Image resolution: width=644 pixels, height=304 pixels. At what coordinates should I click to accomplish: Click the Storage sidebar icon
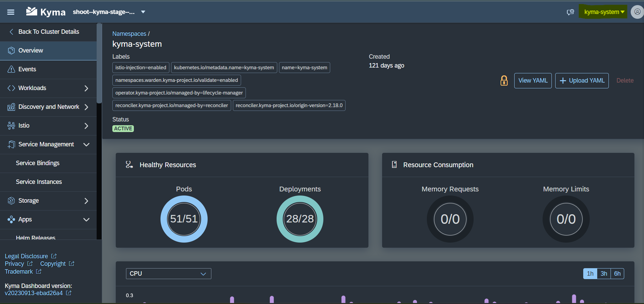click(x=11, y=201)
